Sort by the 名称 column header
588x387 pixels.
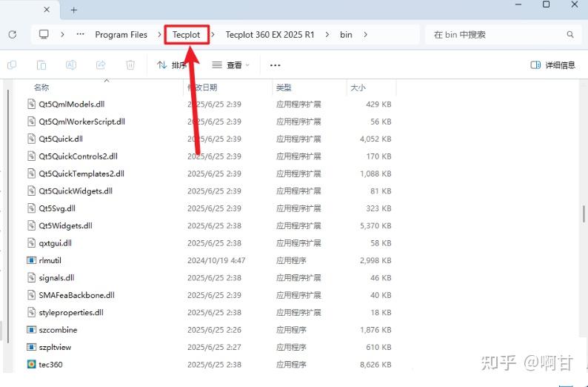pyautogui.click(x=41, y=87)
